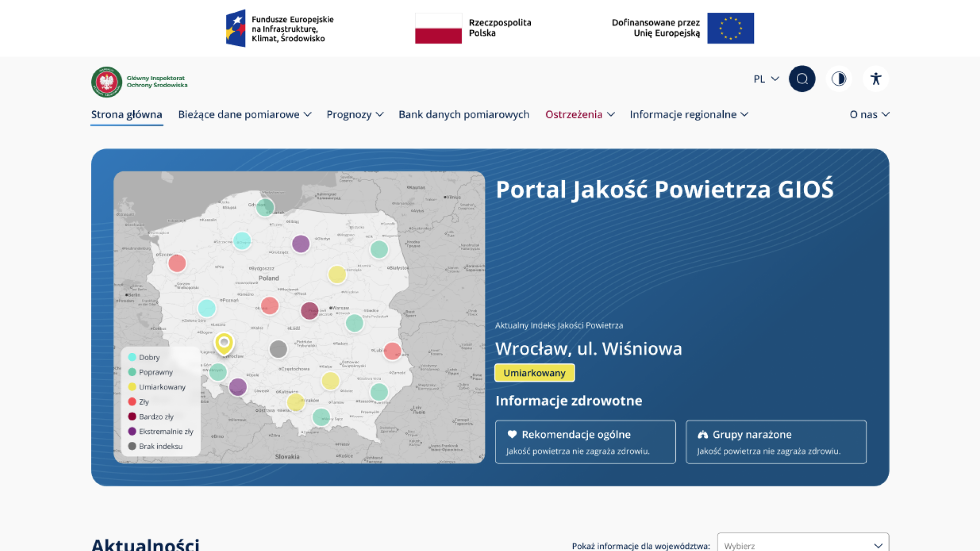Click the European Union flag logo

(730, 28)
